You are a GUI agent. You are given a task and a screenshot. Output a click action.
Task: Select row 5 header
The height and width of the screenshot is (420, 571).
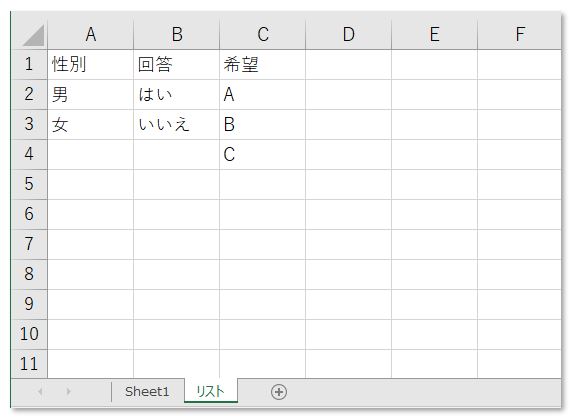(29, 184)
